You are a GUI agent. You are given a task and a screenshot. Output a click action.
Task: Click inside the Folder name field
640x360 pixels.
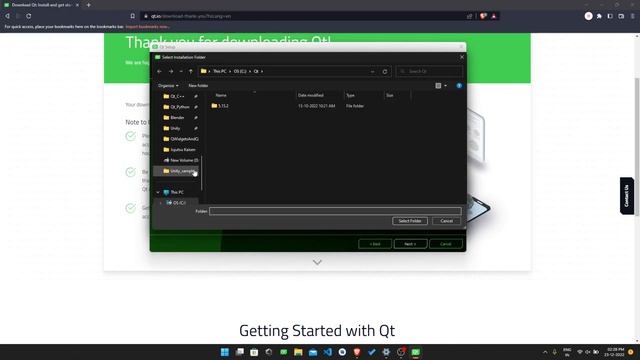coord(335,211)
